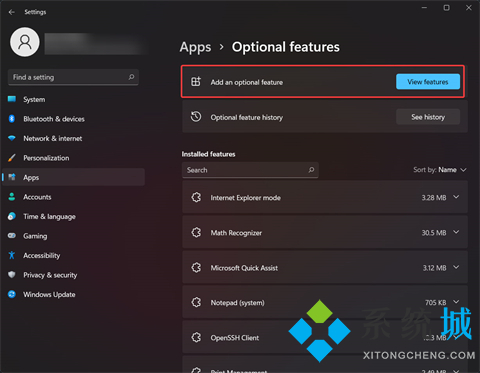Expand the Math Recognizer feature details
480x373 pixels.
click(x=456, y=232)
